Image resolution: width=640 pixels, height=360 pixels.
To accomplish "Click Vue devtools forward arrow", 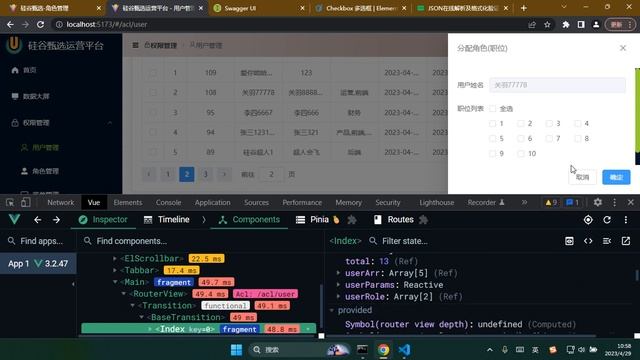I will [x=56, y=220].
